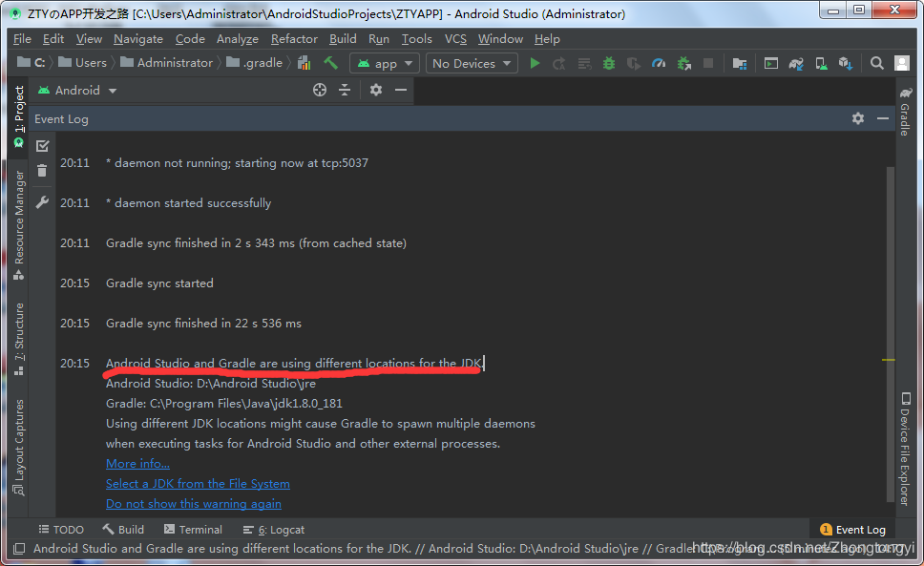Toggle the Project tool window tab
924x566 pixels.
click(x=18, y=116)
